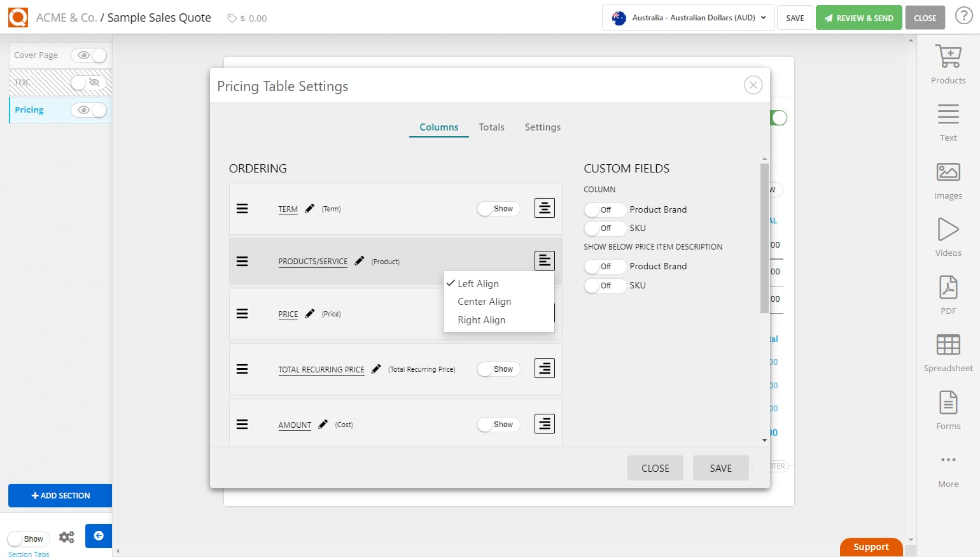
Task: Select Center Align from alignment menu
Action: [484, 301]
